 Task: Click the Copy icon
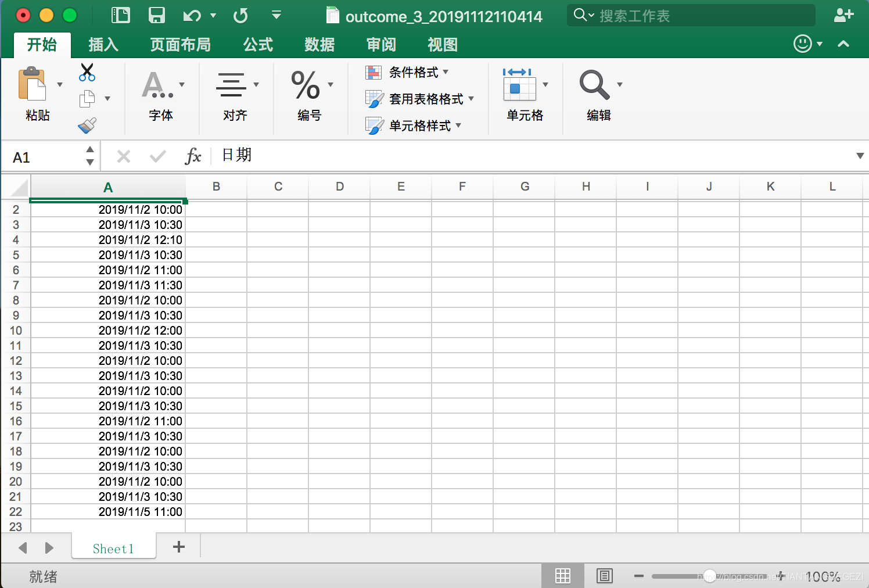pos(87,99)
